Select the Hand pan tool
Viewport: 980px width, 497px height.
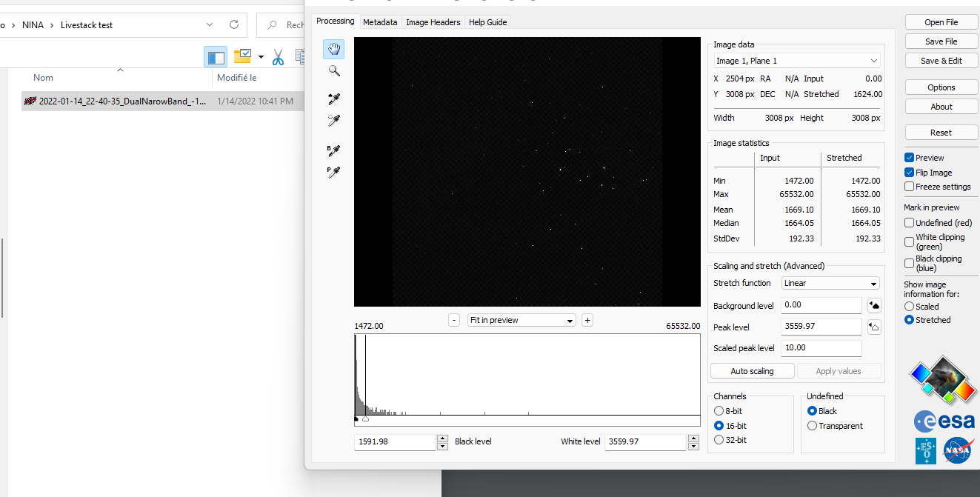[x=334, y=50]
